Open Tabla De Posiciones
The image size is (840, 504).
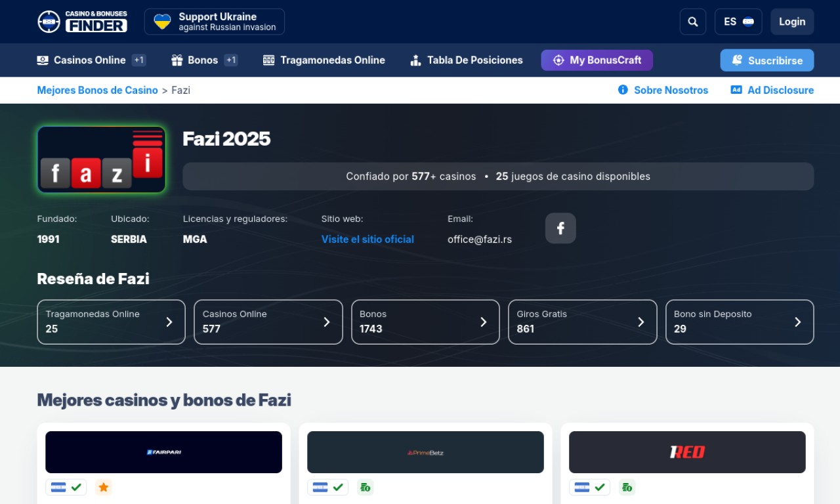point(466,60)
